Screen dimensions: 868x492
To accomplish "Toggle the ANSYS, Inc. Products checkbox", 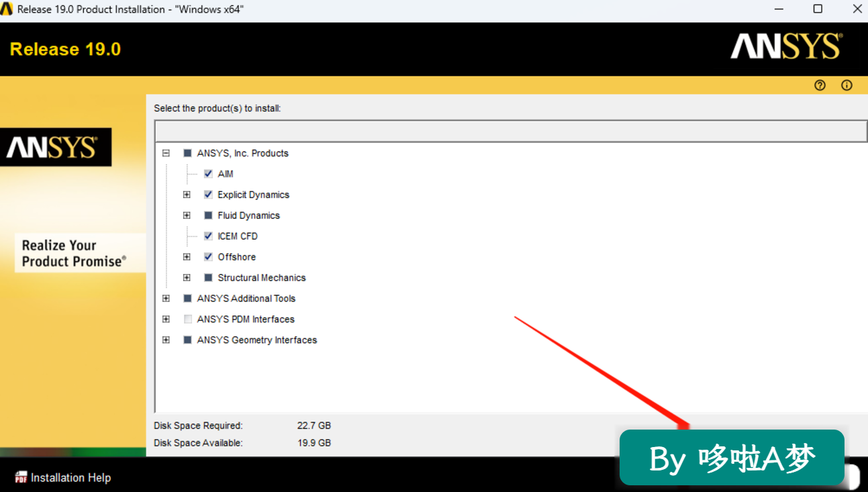I will pyautogui.click(x=187, y=153).
